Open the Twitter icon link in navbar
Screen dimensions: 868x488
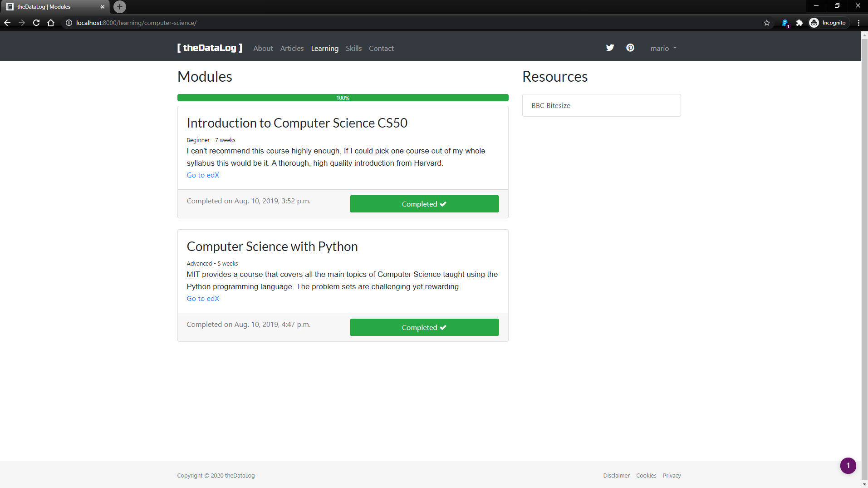pyautogui.click(x=610, y=48)
